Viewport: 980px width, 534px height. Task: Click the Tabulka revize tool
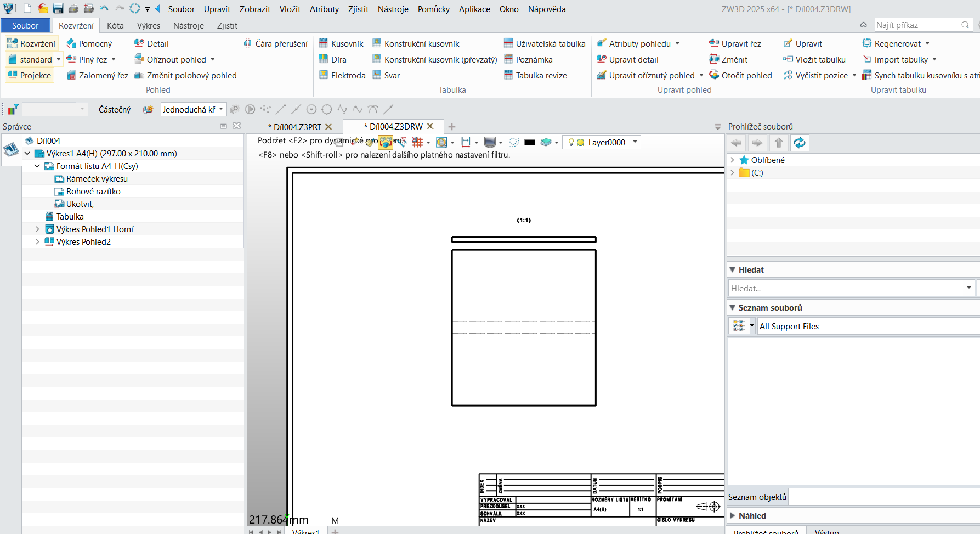535,75
